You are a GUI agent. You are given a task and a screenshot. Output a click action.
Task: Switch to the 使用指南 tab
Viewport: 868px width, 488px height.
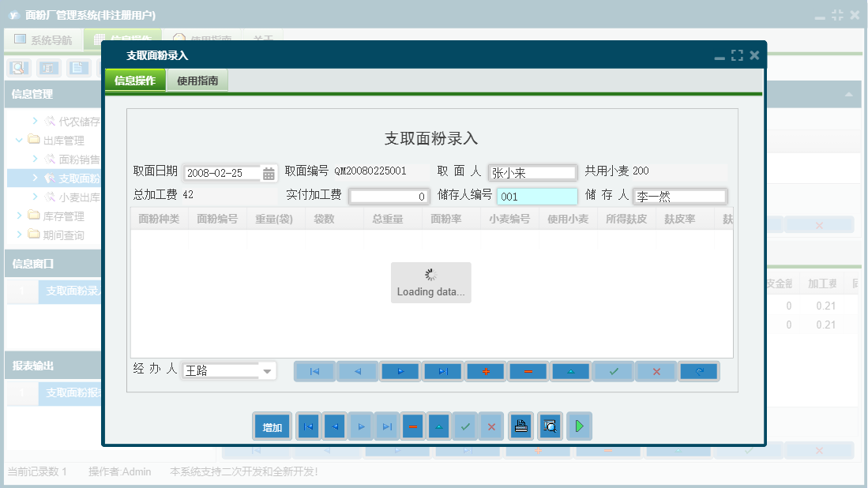point(197,80)
